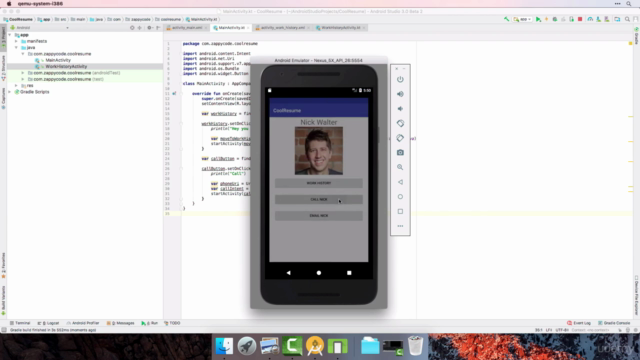Rotate emulator left icon
Screen dimensions: 640x360
(400, 123)
